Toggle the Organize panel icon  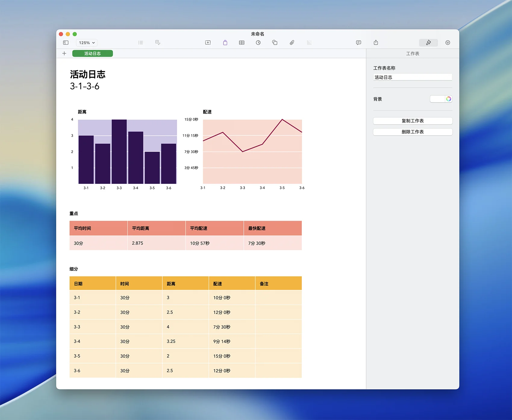[x=448, y=43]
